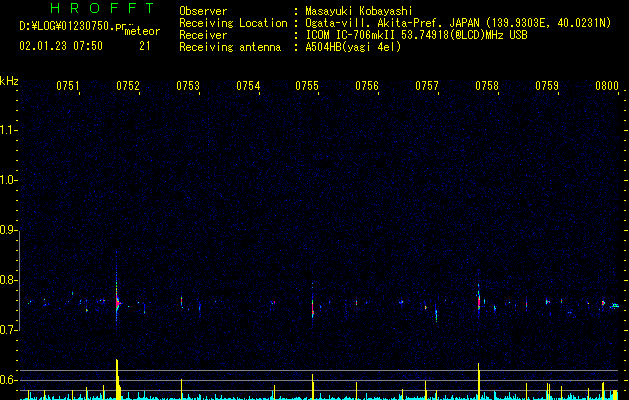The width and height of the screenshot is (629, 400).
Task: Click the tallest yellow level bar at 0752
Action: tap(118, 379)
